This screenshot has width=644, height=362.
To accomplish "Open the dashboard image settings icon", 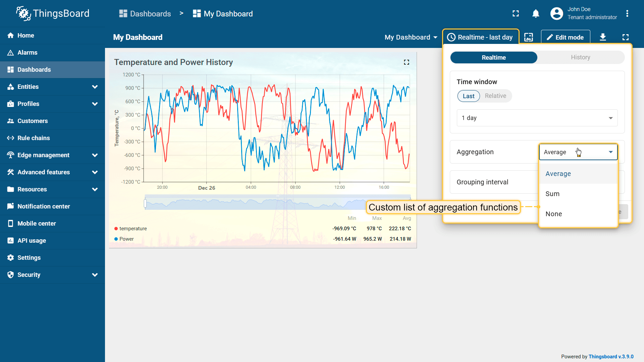I will [529, 37].
